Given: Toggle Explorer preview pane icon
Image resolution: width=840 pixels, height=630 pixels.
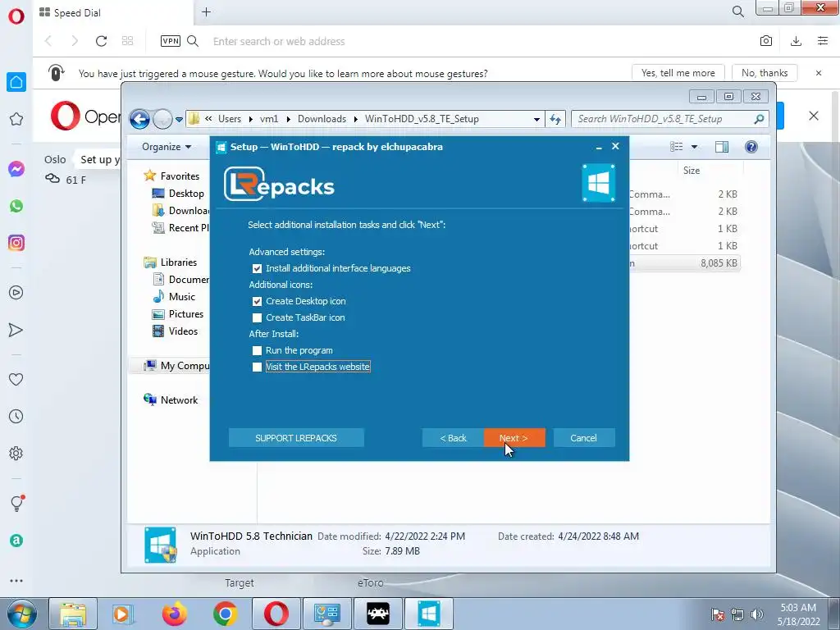Looking at the screenshot, I should [722, 147].
